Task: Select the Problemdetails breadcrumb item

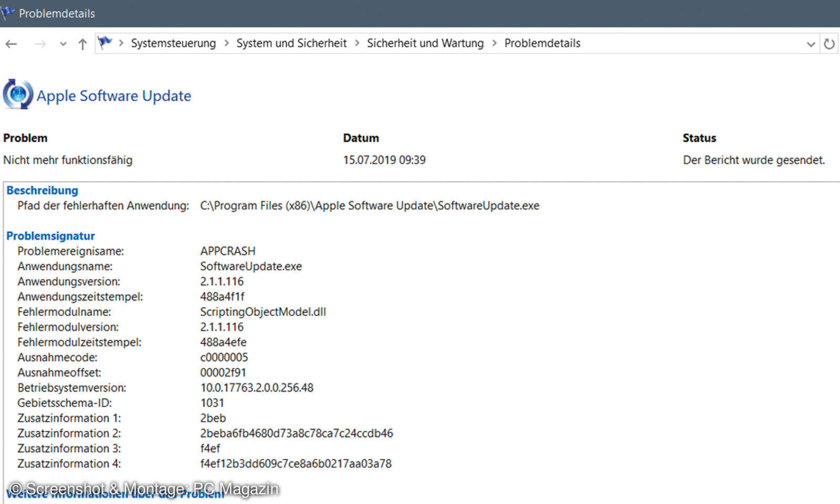Action: (x=542, y=43)
